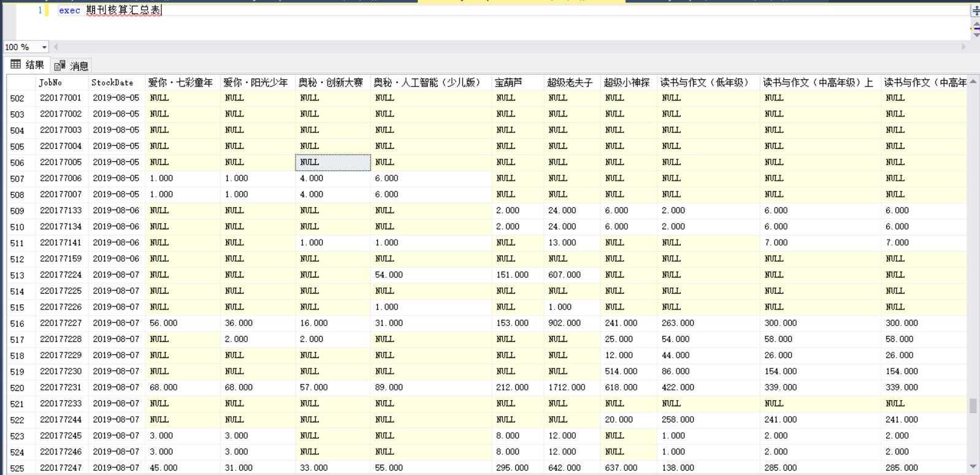The height and width of the screenshot is (475, 980).
Task: Click JobNo cell 220177244
Action: [x=61, y=419]
